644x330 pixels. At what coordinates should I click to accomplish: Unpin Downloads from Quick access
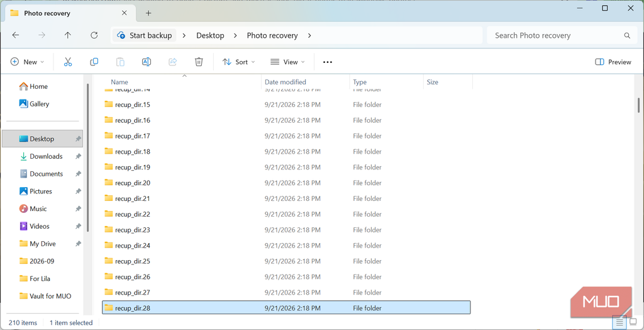pos(78,156)
